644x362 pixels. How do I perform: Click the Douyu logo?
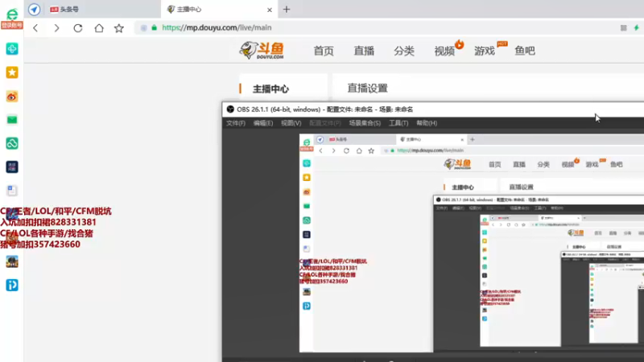click(x=262, y=51)
